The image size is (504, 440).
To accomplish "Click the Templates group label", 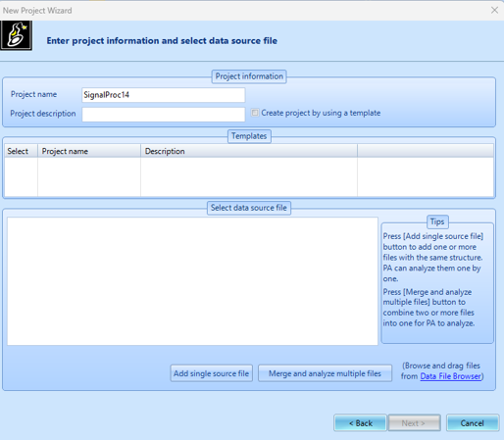I will [x=249, y=136].
